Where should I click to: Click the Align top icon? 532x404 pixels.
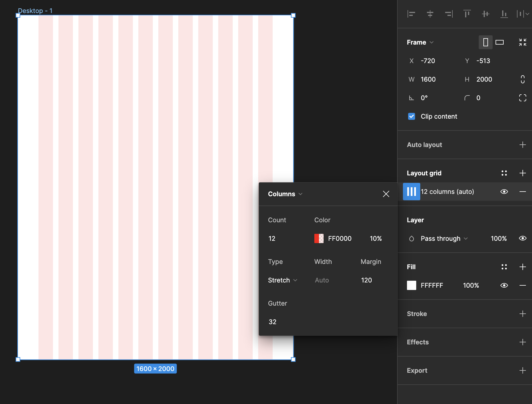point(467,14)
